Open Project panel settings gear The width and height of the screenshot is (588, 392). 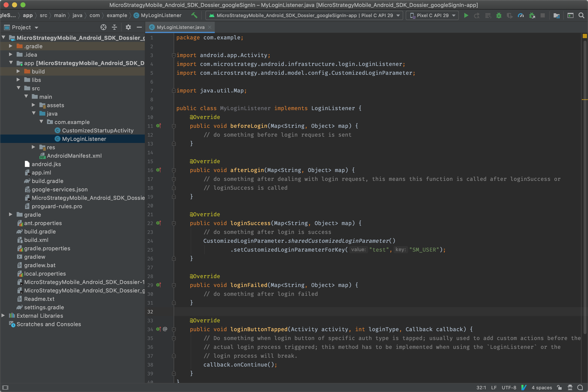tap(128, 27)
